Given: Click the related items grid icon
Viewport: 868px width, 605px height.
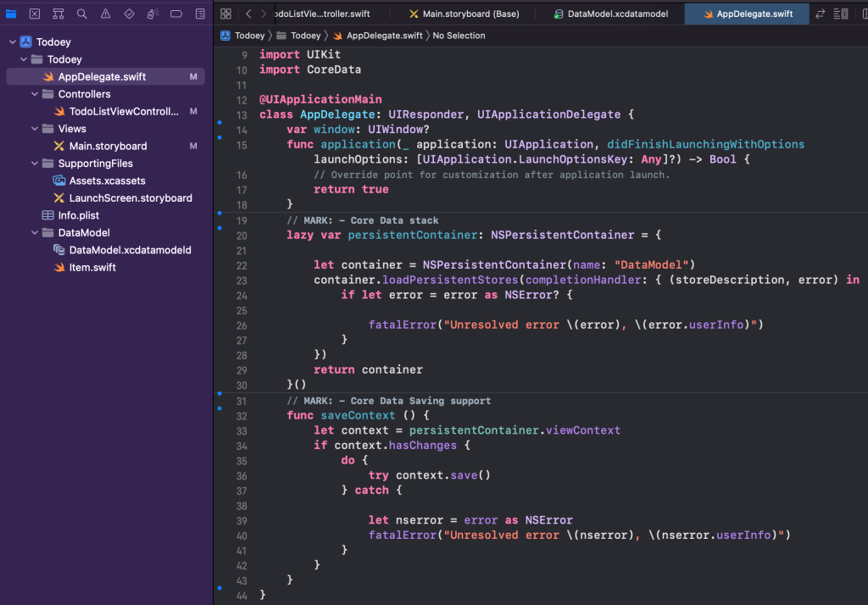Looking at the screenshot, I should pos(225,14).
